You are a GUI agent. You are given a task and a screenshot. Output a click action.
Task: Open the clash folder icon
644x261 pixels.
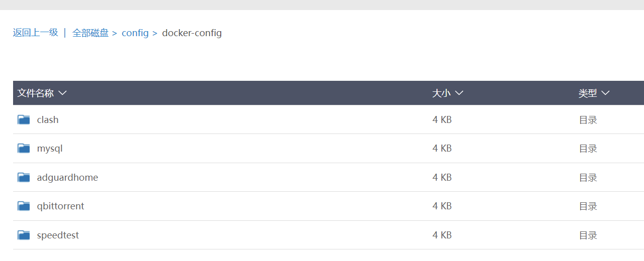tap(24, 119)
